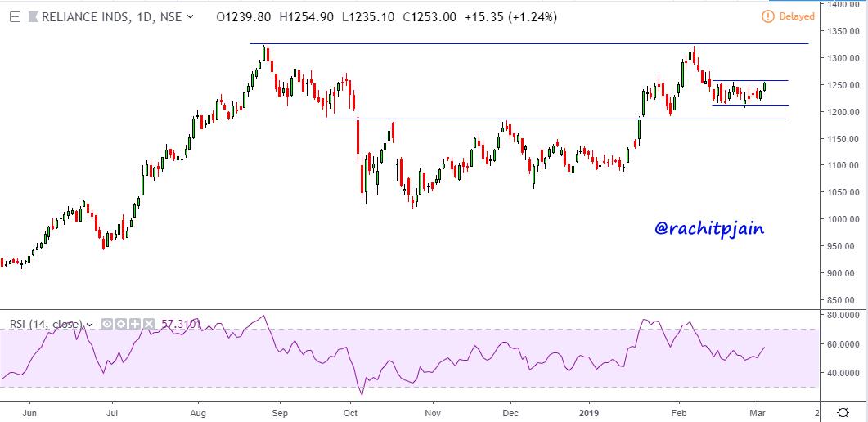The height and width of the screenshot is (422, 868).
Task: Select the short upper range line near 1257
Action: 750,81
